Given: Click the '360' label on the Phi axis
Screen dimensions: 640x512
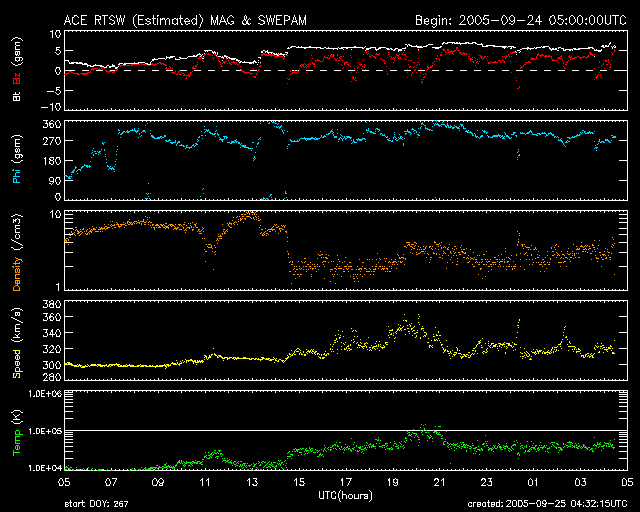Looking at the screenshot, I should click(52, 124).
